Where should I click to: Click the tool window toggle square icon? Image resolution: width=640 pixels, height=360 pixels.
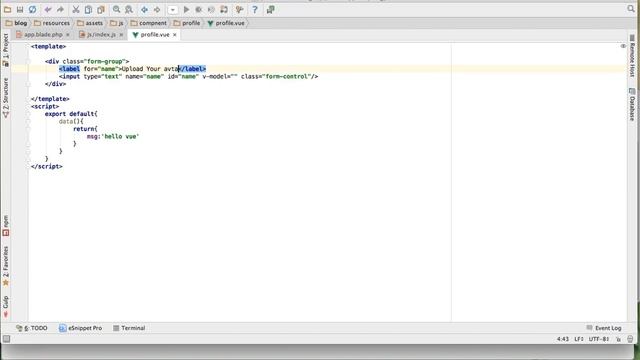(7, 339)
